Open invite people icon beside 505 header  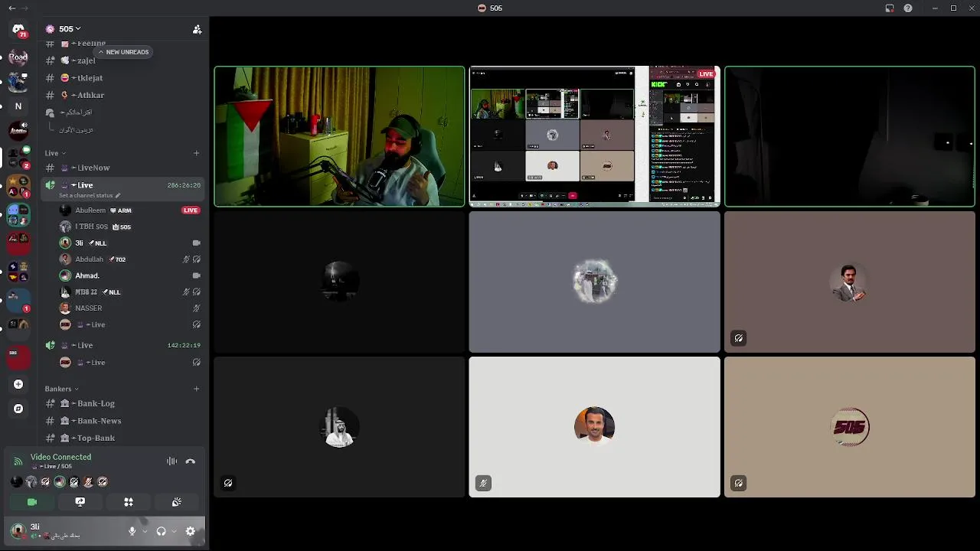pos(197,29)
